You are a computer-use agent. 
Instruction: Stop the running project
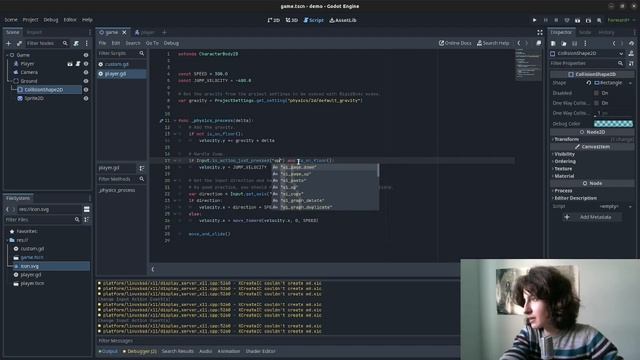[556, 20]
